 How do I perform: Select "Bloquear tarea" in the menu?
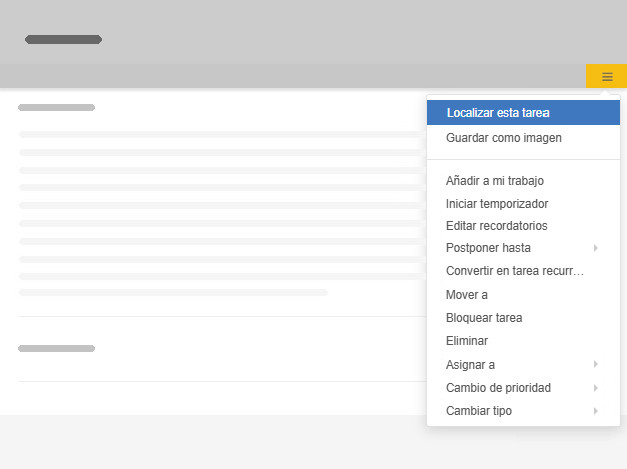(484, 318)
